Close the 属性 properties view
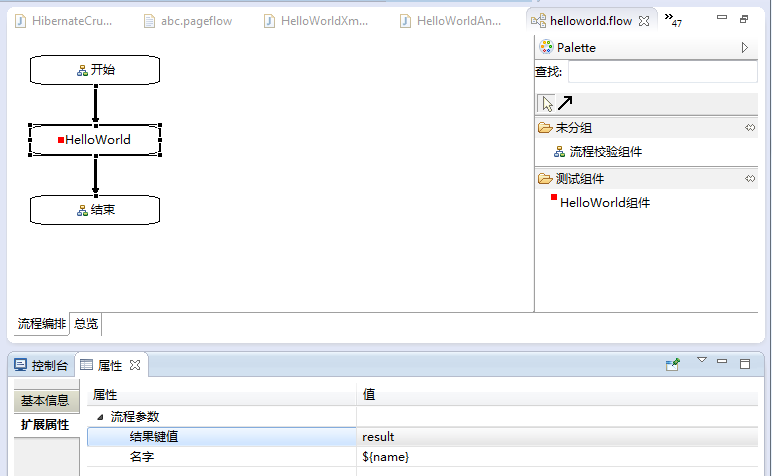772x476 pixels. pos(135,365)
